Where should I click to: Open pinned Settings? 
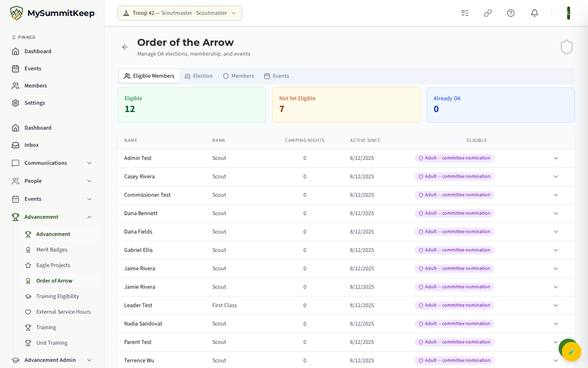[52, 103]
